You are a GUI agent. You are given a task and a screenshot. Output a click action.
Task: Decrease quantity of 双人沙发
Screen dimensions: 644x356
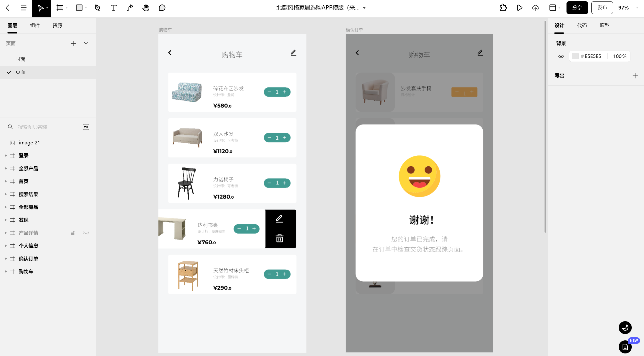click(x=269, y=137)
